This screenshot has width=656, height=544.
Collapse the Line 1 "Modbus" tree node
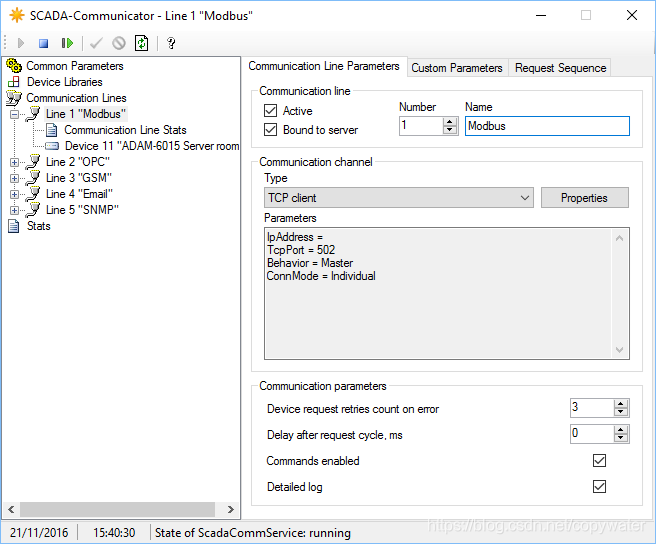(x=15, y=114)
